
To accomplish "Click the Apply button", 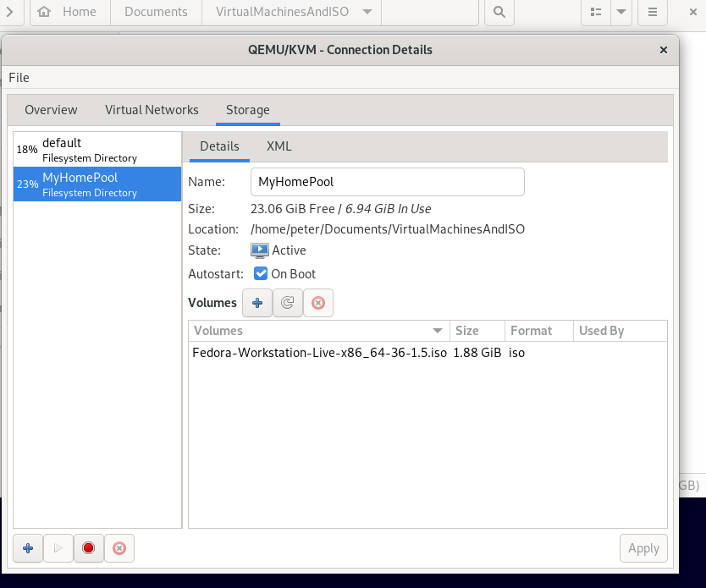I will pos(643,548).
